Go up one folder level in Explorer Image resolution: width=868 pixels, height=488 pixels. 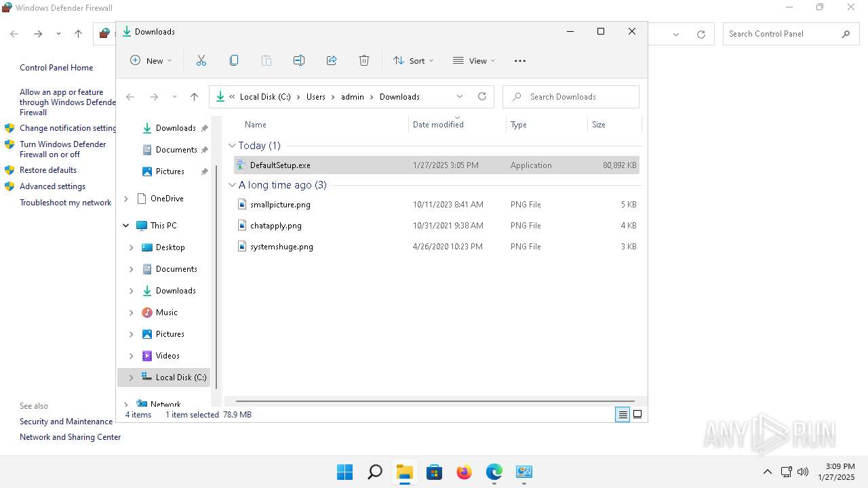coord(194,97)
